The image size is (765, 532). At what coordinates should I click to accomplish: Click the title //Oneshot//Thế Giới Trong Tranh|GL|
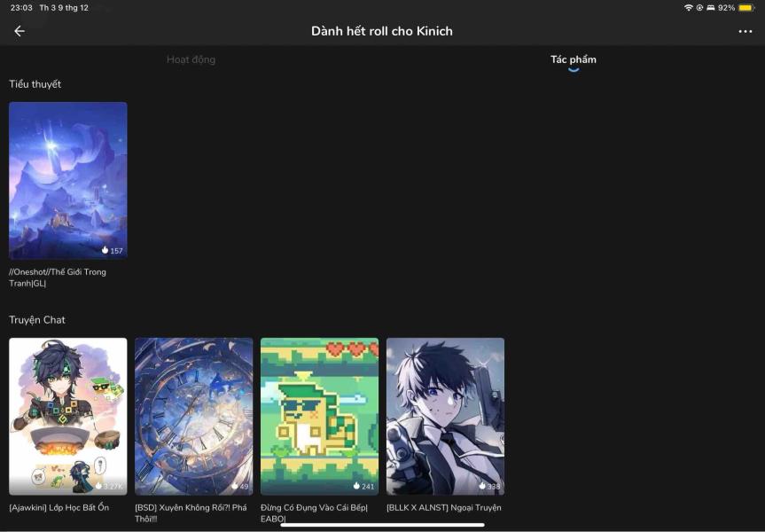[58, 278]
